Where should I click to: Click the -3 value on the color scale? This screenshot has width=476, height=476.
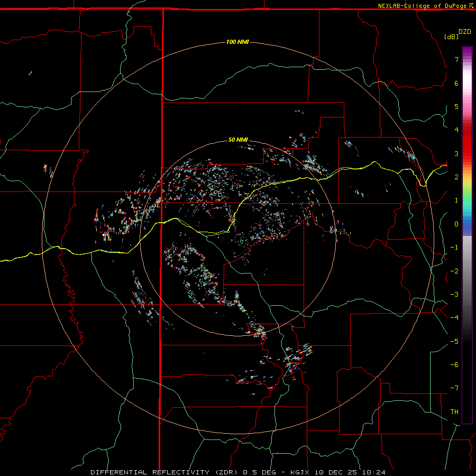[x=454, y=295]
